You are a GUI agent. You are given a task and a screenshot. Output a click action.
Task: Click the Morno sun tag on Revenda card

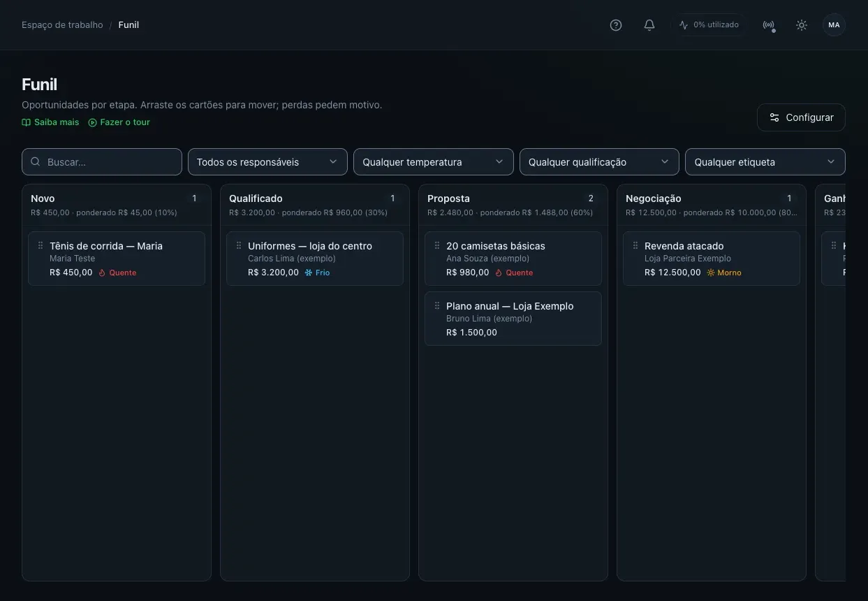coord(724,273)
